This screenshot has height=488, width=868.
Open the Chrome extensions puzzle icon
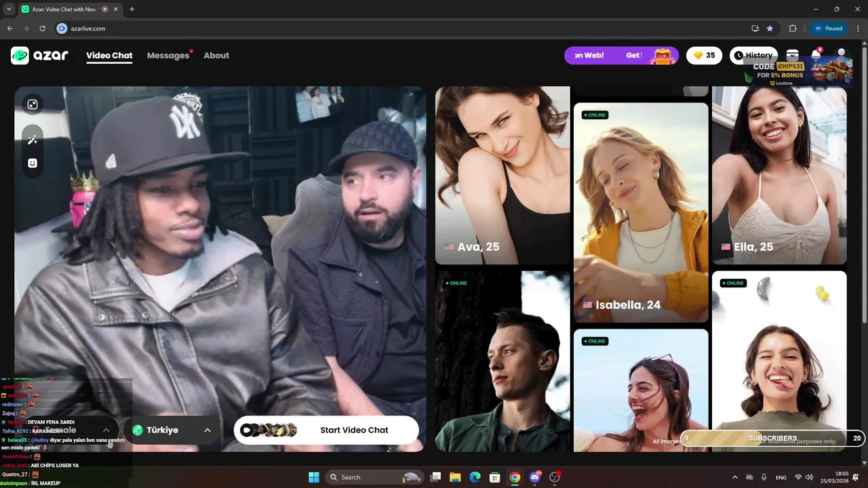(792, 28)
